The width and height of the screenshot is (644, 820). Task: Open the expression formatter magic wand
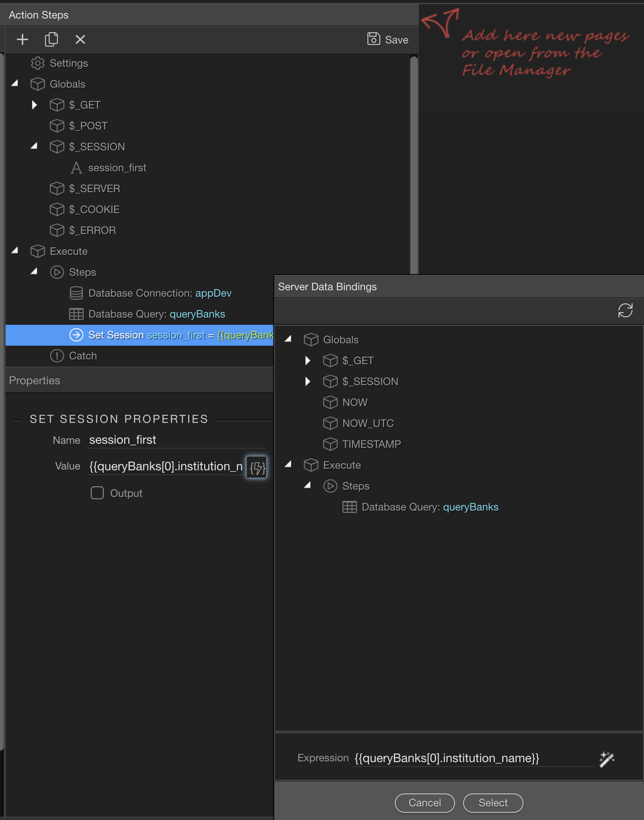[607, 759]
